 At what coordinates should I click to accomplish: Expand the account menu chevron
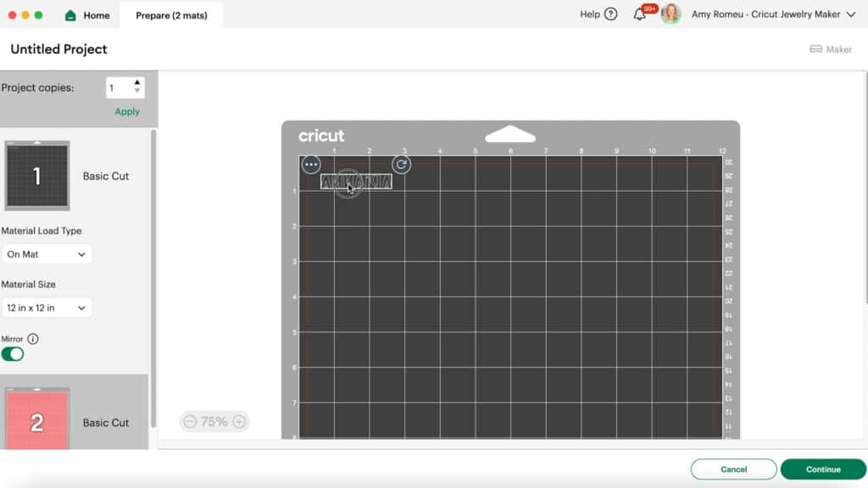(851, 14)
